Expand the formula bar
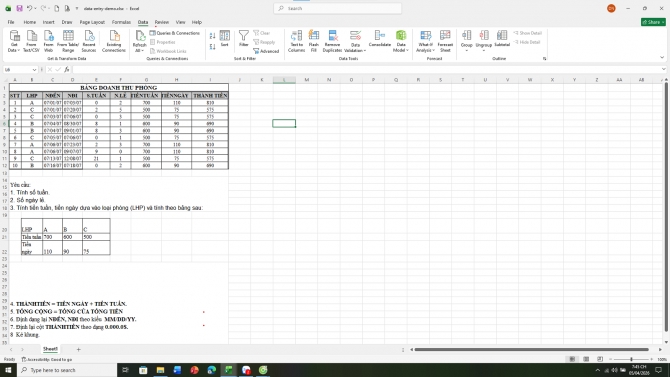Screen dimensions: 670x377 (x=663, y=69)
